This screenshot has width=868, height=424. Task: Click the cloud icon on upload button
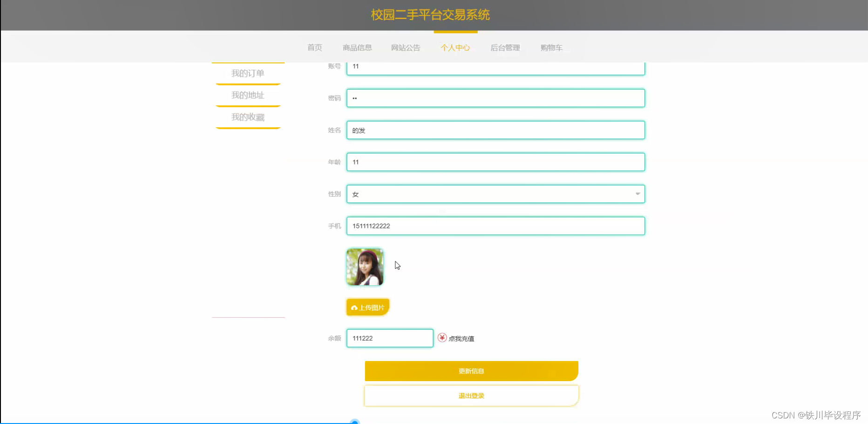click(354, 308)
